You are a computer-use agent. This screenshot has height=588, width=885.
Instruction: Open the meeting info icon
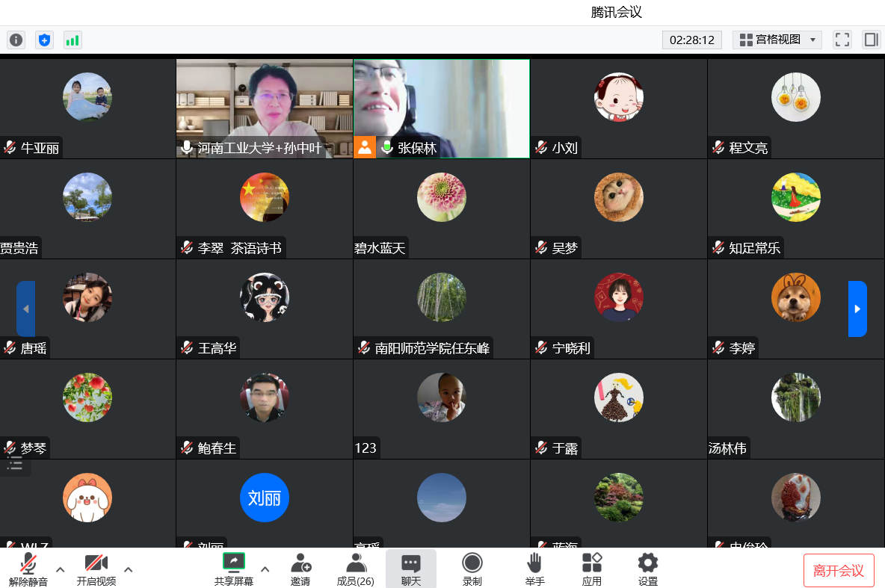click(16, 40)
